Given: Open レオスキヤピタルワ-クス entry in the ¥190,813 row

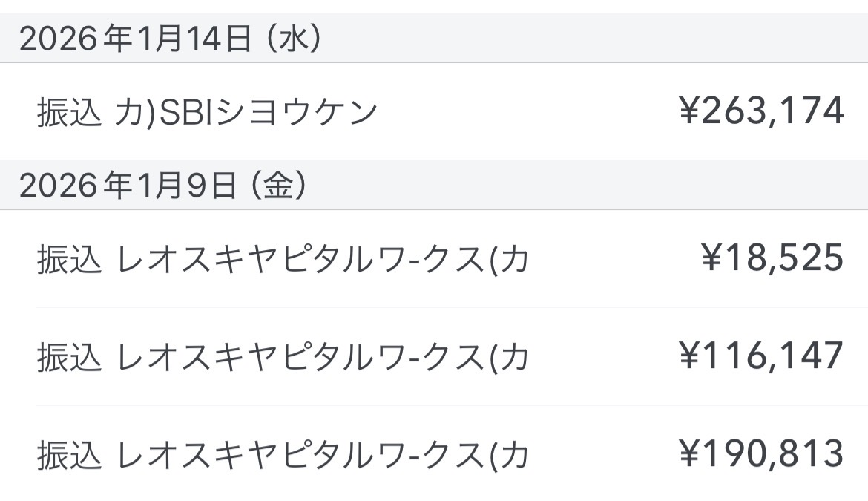Looking at the screenshot, I should [x=323, y=456].
